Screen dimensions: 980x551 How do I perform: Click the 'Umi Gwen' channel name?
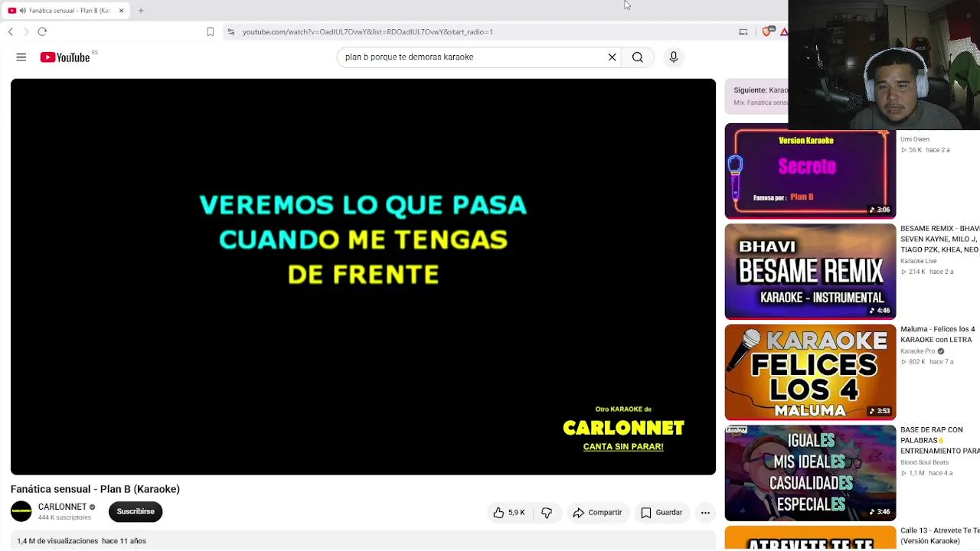[x=915, y=139]
